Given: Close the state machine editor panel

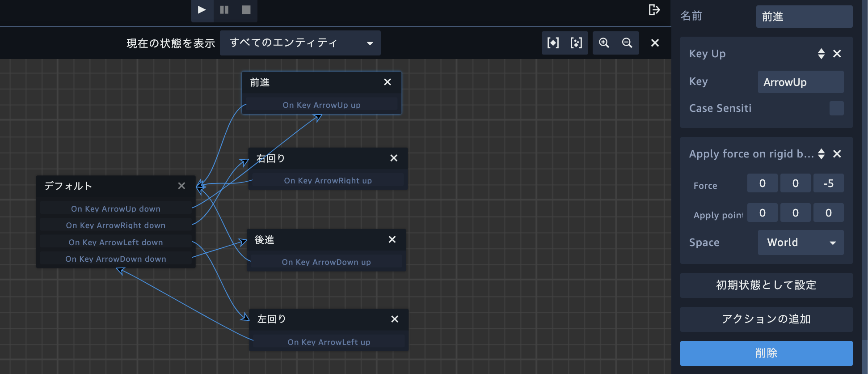Looking at the screenshot, I should (x=655, y=43).
